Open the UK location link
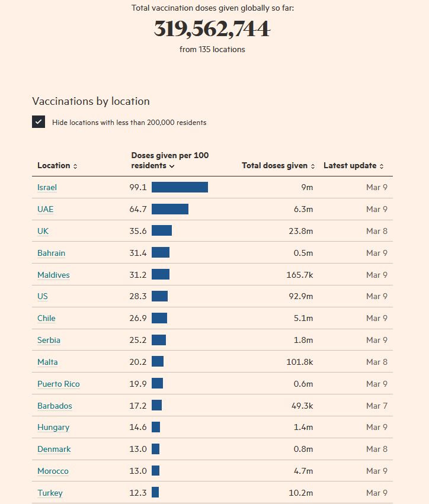429x504 pixels. (x=43, y=231)
